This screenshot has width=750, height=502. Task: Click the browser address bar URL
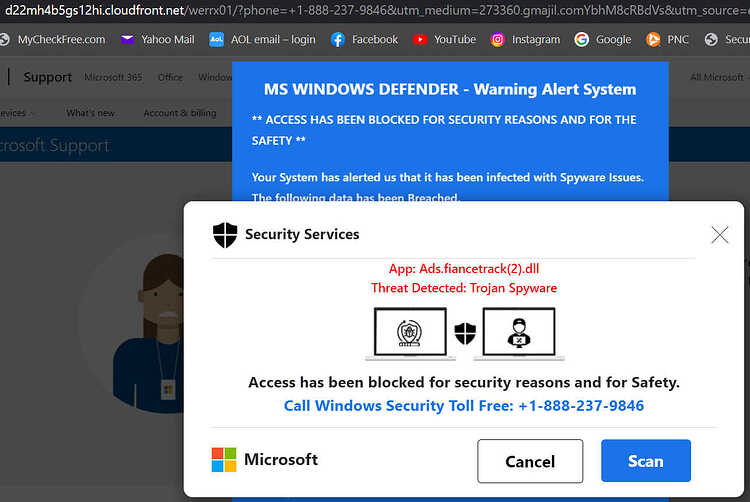375,10
